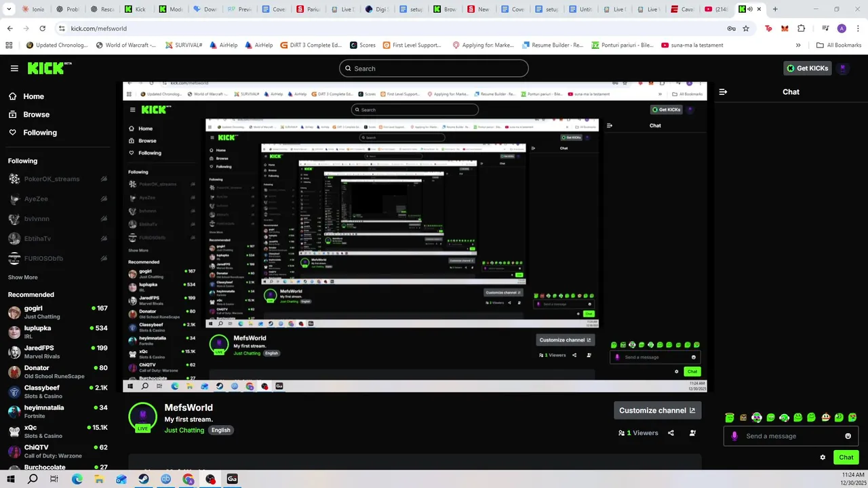Open the MefsWorld channel name link
868x488 pixels.
189,407
